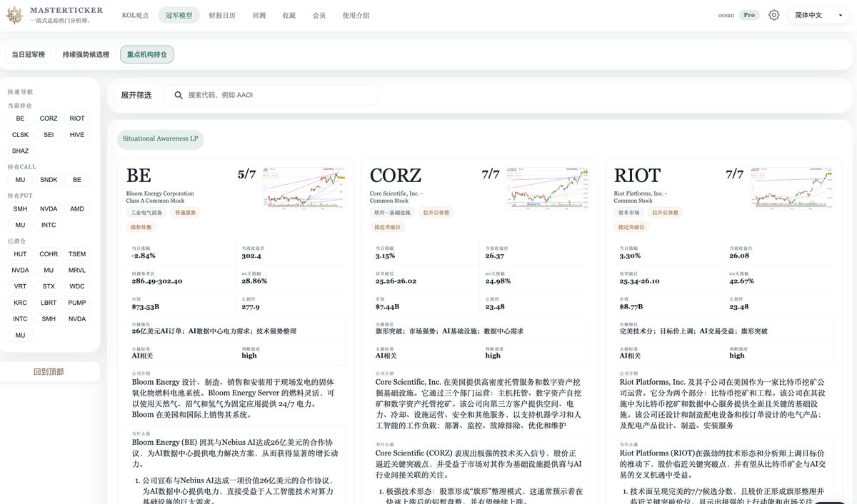
Task: Select TSEM in the 已清仓 list
Action: point(77,254)
